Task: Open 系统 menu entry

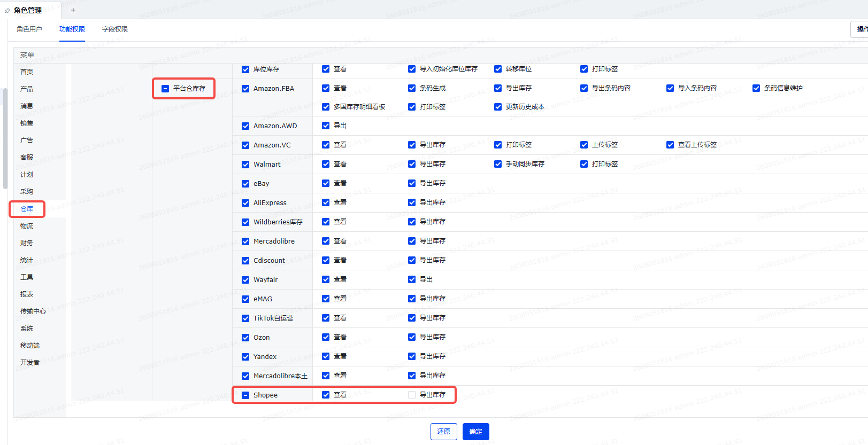Action: pyautogui.click(x=27, y=329)
